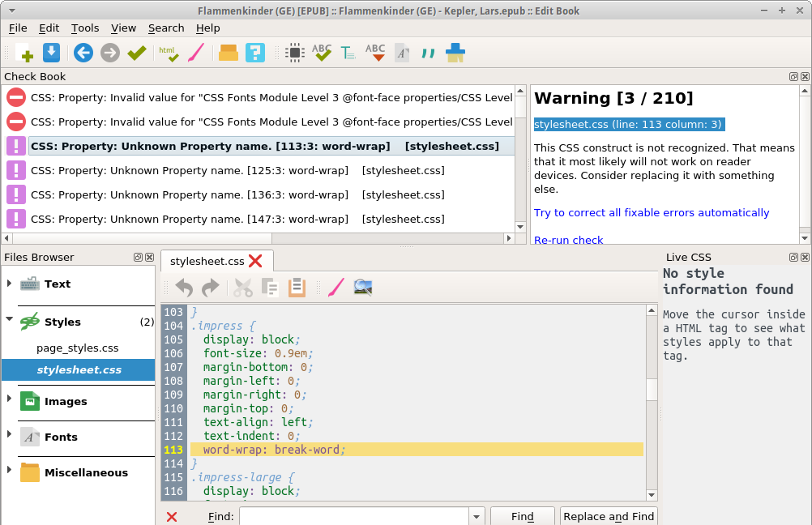Screen dimensions: 812x525
Task: Open the Search menu
Action: (166, 28)
